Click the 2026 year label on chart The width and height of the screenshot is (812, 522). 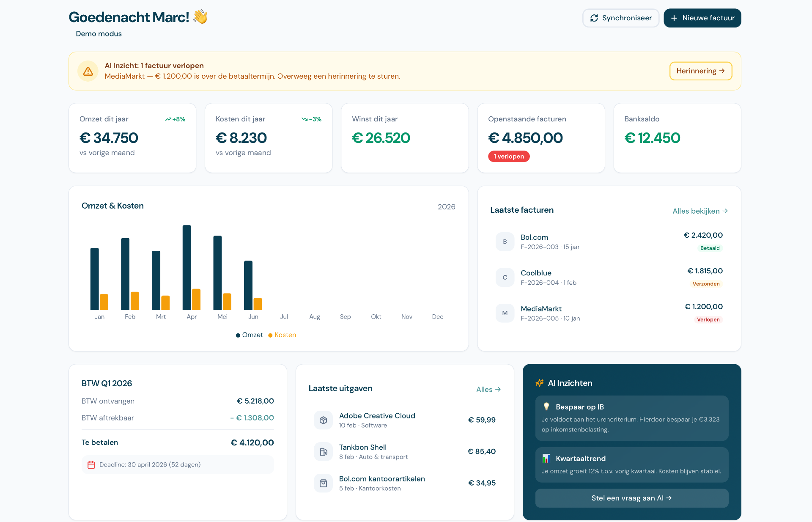(447, 207)
